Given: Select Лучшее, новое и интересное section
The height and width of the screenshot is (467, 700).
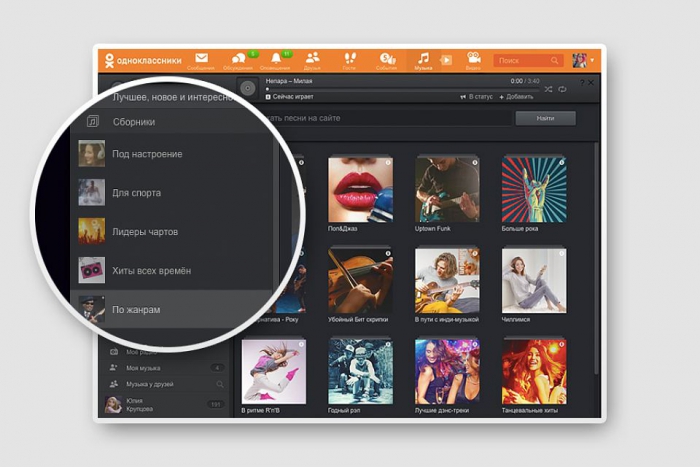Looking at the screenshot, I should 172,97.
